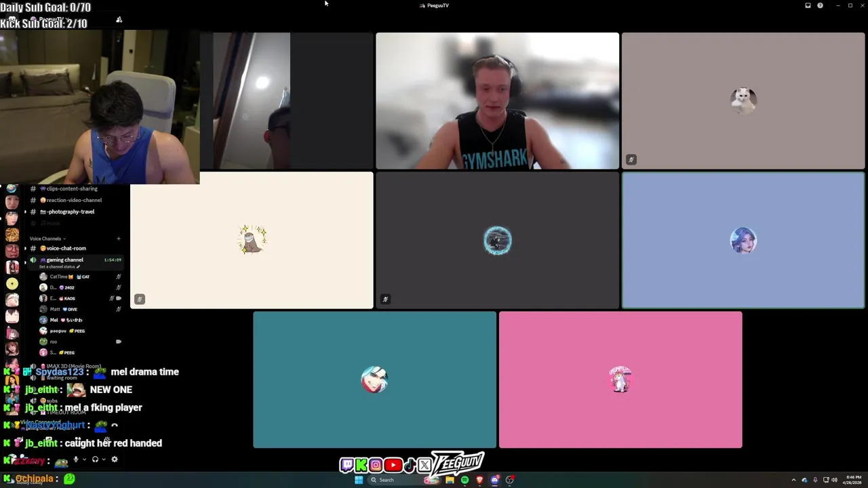
Task: Click the Discord help icon in title bar
Action: pyautogui.click(x=820, y=5)
